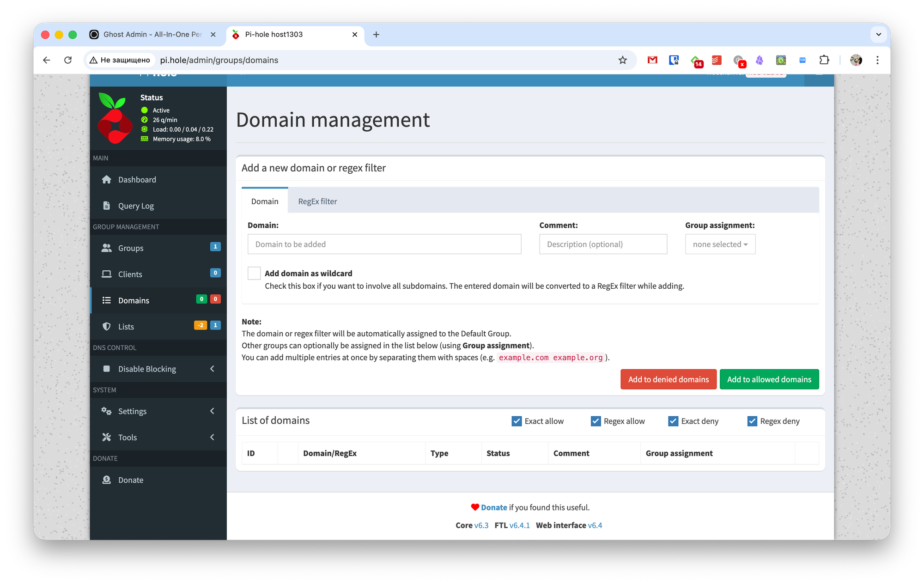Click the Domain to be added field
The image size is (924, 584).
tap(384, 244)
